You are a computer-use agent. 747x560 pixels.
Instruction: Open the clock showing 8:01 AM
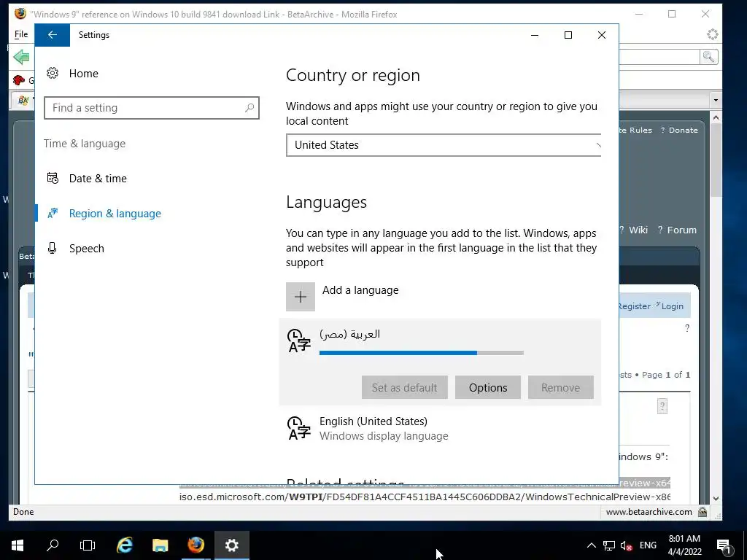tap(684, 545)
